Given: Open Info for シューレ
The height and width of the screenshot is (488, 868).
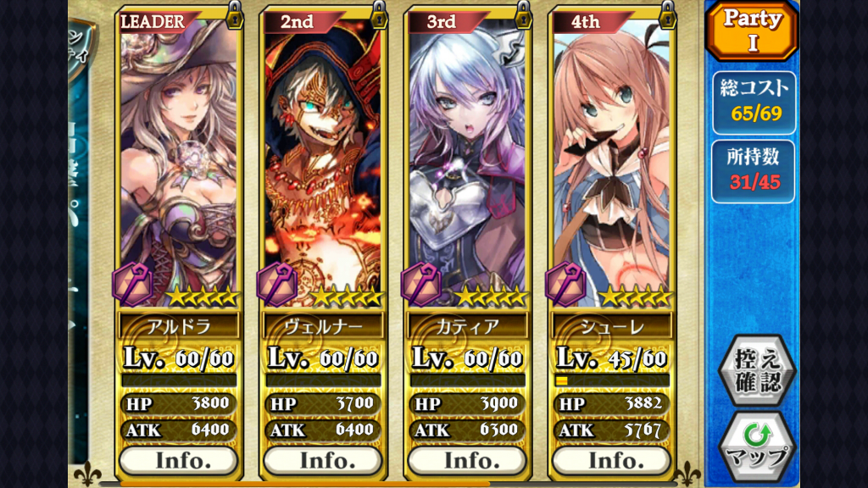Looking at the screenshot, I should (x=611, y=460).
